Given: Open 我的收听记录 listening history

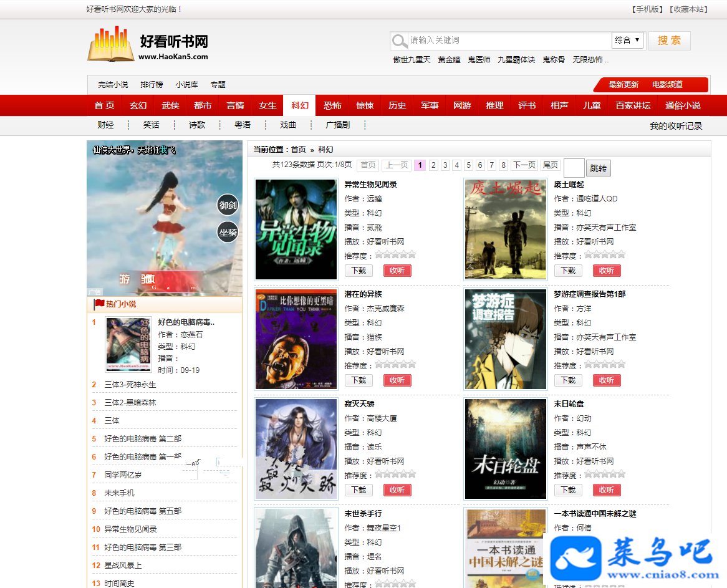Looking at the screenshot, I should [676, 126].
